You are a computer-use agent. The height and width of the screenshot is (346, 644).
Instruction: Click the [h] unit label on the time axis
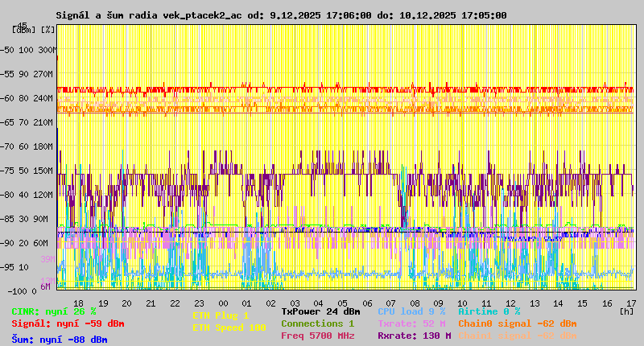627,311
